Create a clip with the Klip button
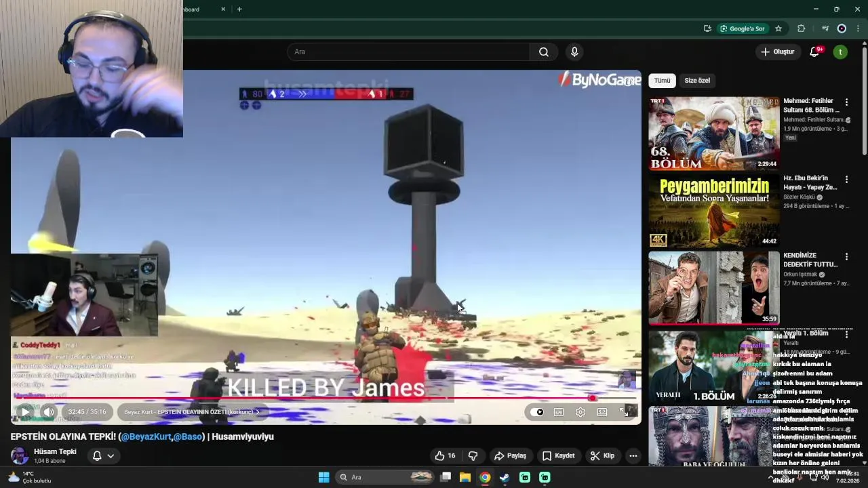This screenshot has height=488, width=868. pyautogui.click(x=602, y=455)
